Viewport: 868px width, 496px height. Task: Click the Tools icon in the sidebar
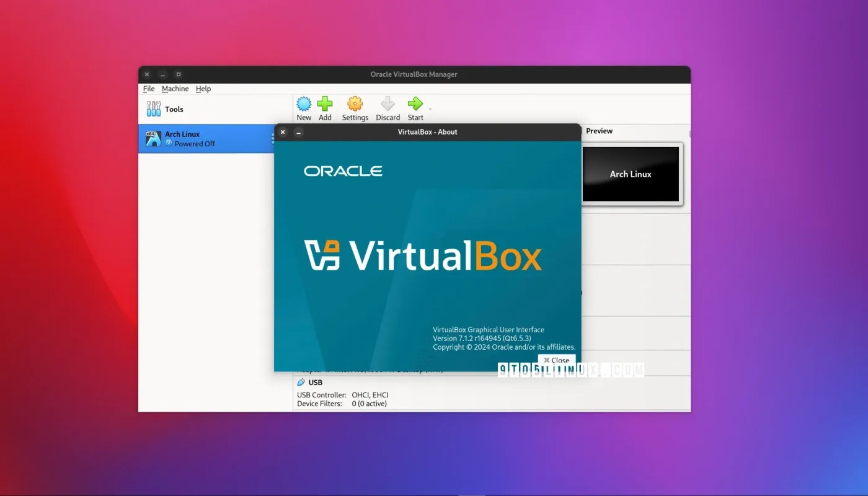154,109
